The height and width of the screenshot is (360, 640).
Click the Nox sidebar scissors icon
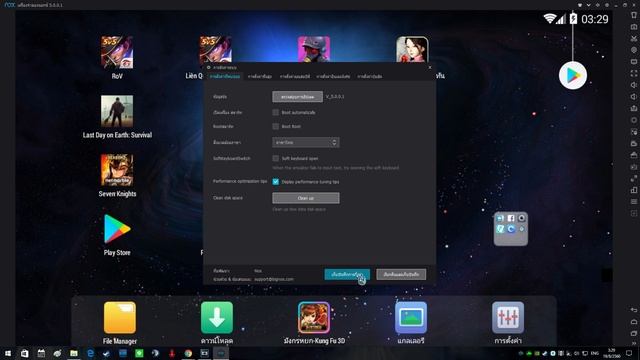click(634, 38)
